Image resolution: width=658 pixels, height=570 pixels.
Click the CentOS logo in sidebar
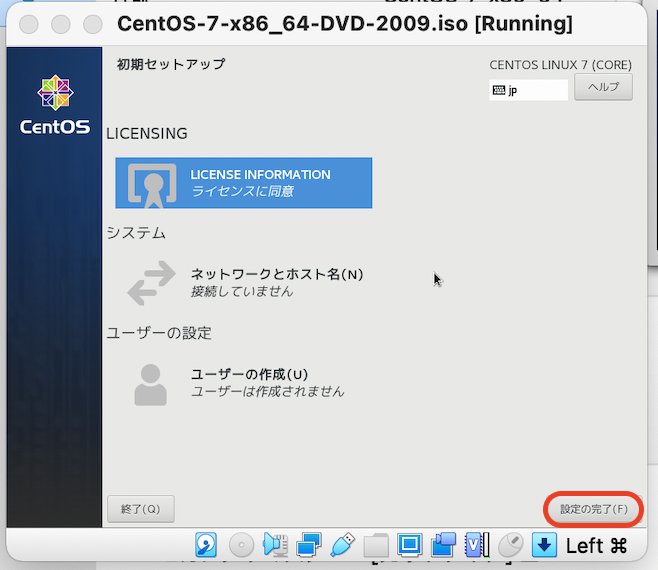[55, 105]
